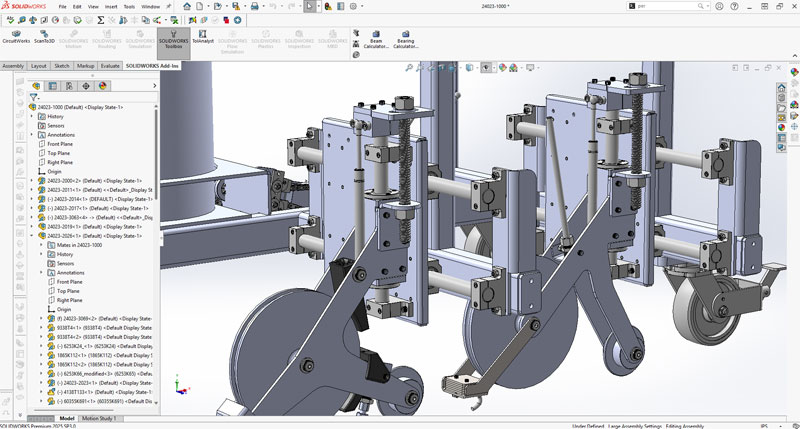
Task: Open the CircuitWorks add-in
Action: [x=16, y=35]
